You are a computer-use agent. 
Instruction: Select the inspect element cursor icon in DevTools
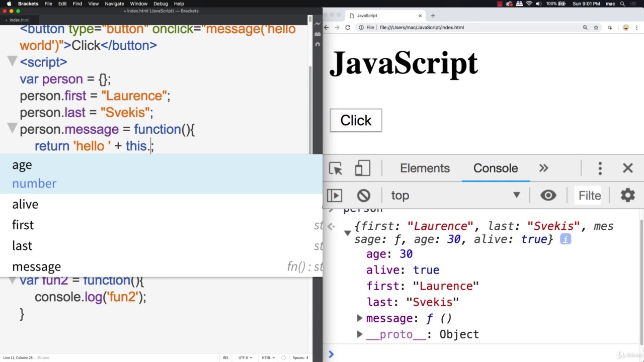pos(336,168)
